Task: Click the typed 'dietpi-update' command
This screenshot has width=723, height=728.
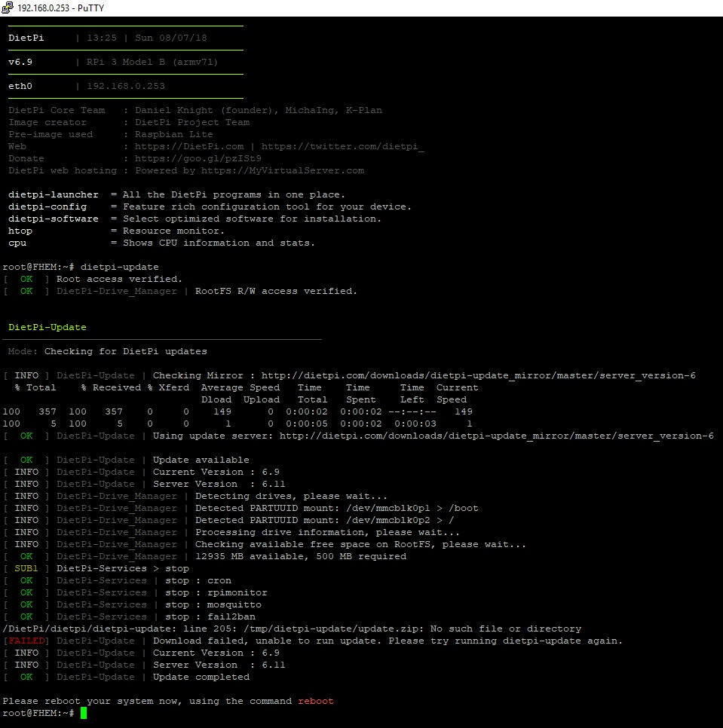Action: pyautogui.click(x=120, y=268)
